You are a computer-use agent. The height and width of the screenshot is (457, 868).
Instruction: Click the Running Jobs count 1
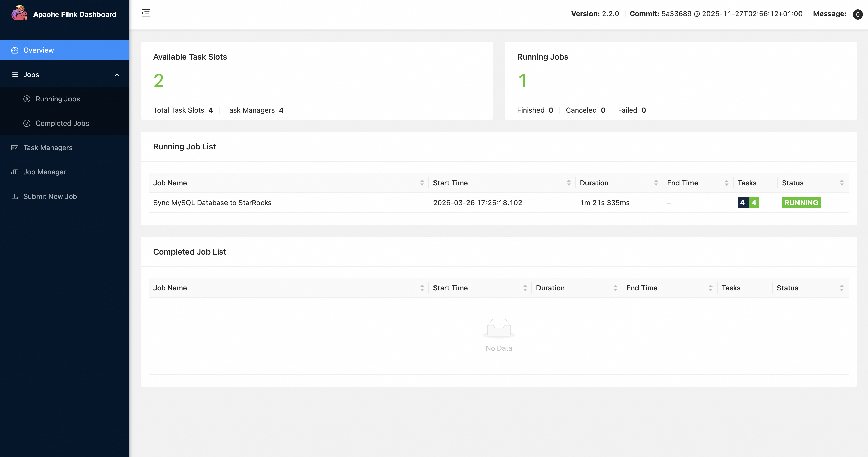click(522, 81)
